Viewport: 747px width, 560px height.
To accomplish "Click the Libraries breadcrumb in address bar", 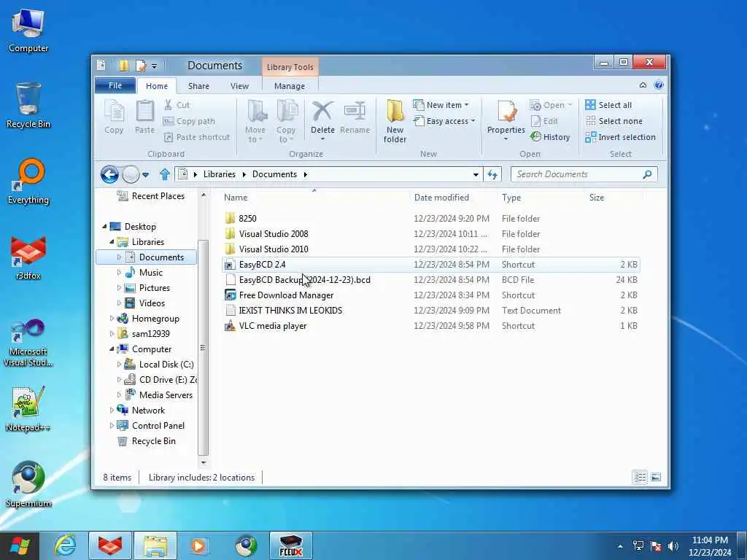I will [x=219, y=174].
